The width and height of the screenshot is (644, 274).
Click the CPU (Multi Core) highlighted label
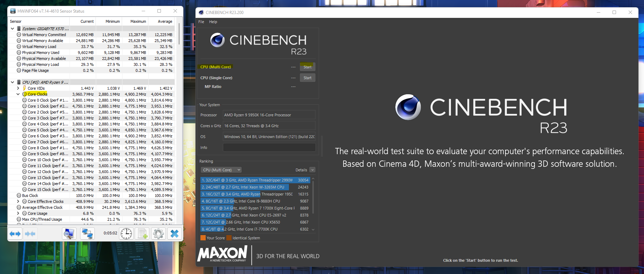(215, 67)
